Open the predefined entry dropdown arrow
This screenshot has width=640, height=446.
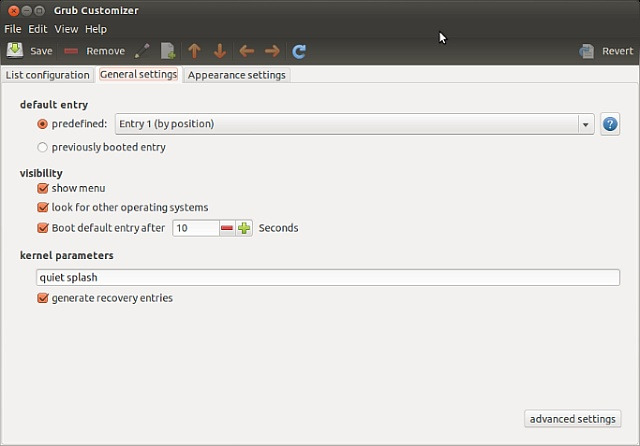[x=586, y=124]
